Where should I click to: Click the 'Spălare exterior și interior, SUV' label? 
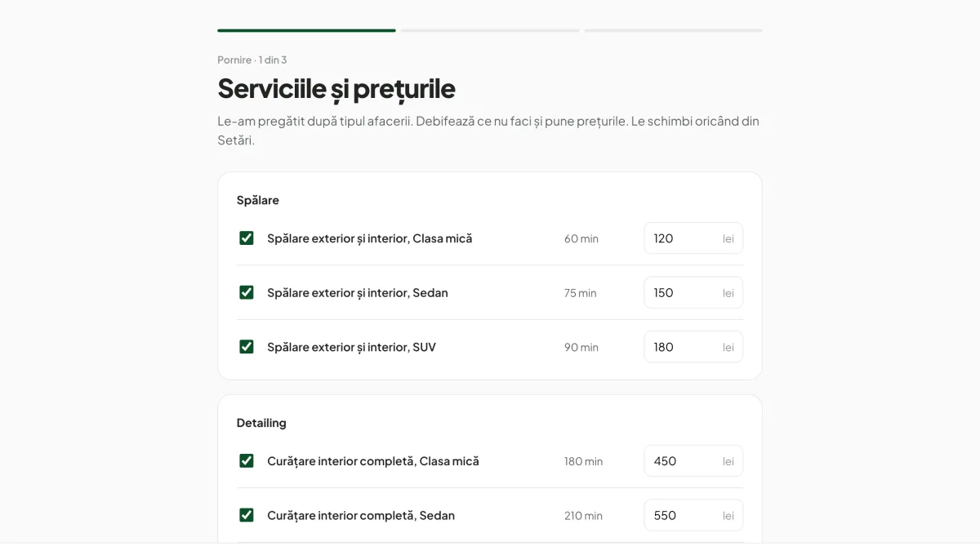351,347
